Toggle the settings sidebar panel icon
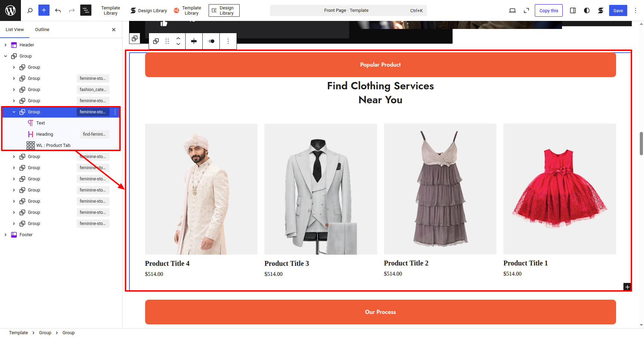The image size is (644, 337). [573, 10]
